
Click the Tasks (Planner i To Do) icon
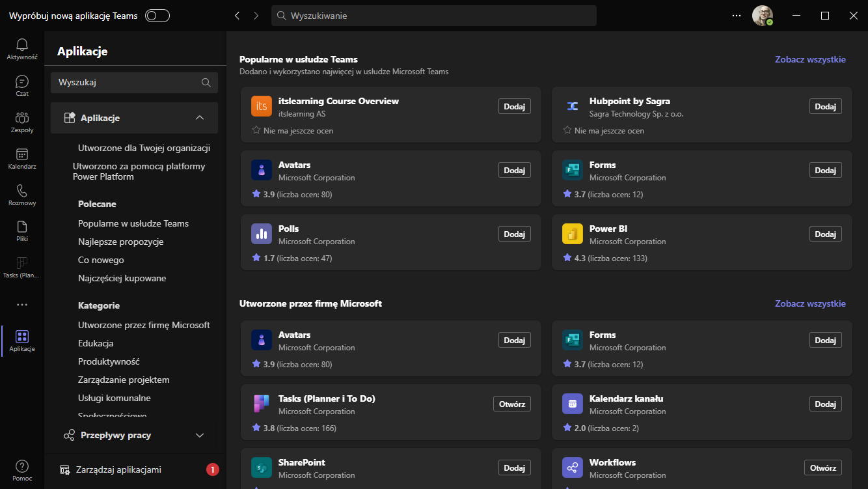point(262,404)
